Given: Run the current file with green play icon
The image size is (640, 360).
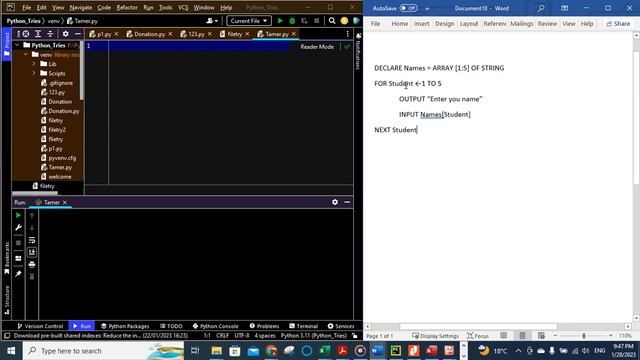Looking at the screenshot, I should (x=280, y=21).
